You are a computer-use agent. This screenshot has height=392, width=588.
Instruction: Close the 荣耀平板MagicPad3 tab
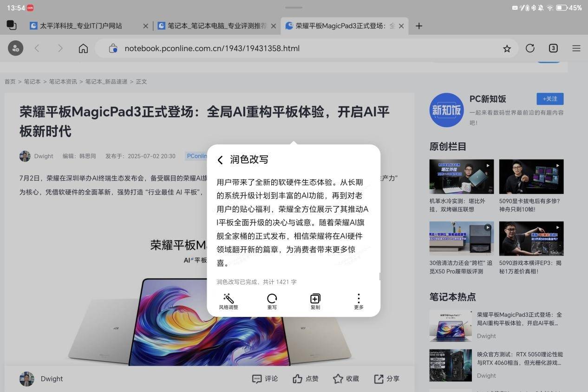[401, 26]
